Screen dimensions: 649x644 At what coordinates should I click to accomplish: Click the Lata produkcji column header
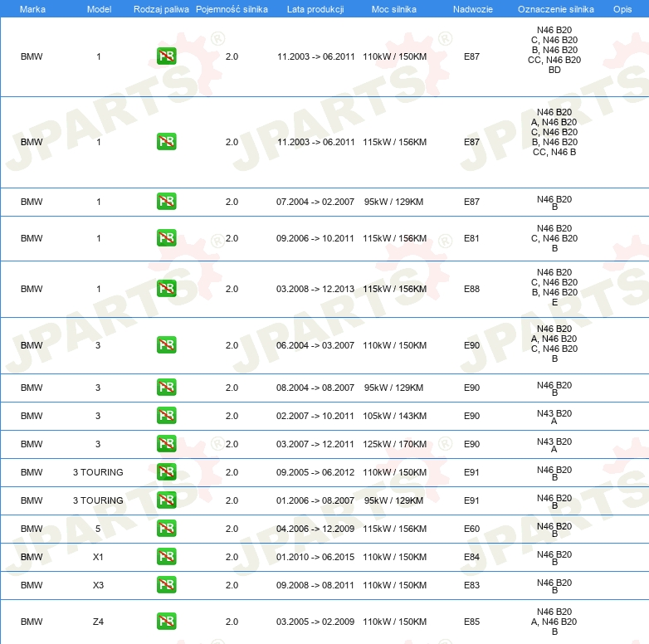point(315,9)
